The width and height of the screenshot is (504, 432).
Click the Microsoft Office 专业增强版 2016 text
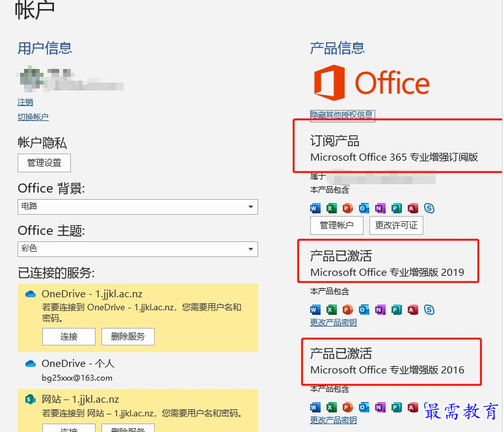point(388,370)
